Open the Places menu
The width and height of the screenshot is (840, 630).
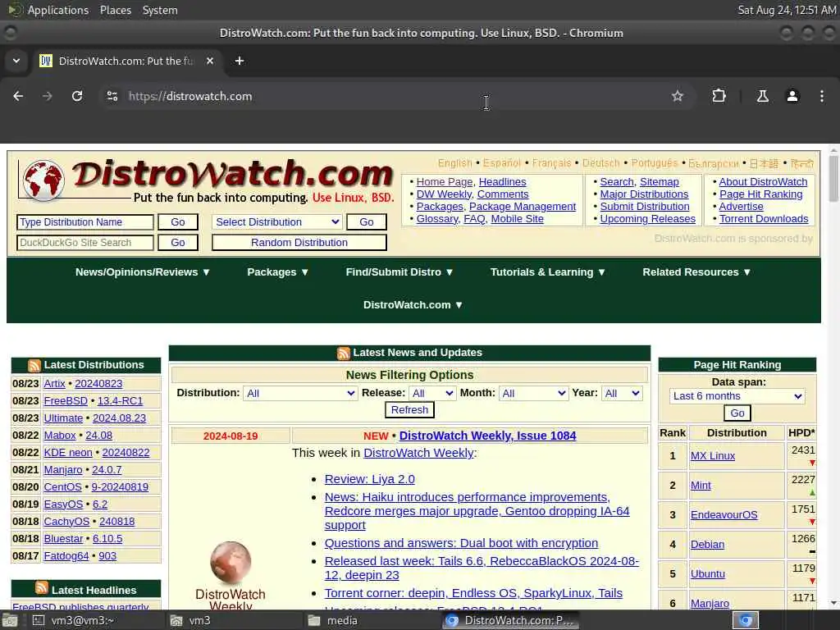[115, 10]
